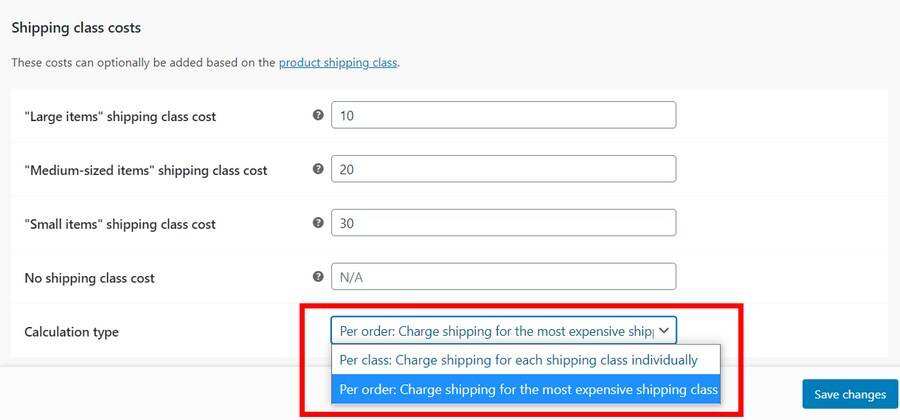Click the "Large items" shipping class cost label
This screenshot has width=900, height=420.
(x=120, y=116)
